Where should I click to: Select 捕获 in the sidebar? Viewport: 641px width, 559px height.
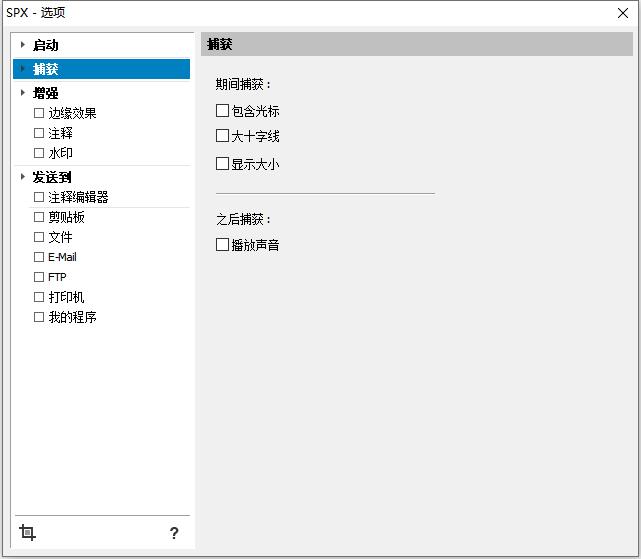(46, 69)
